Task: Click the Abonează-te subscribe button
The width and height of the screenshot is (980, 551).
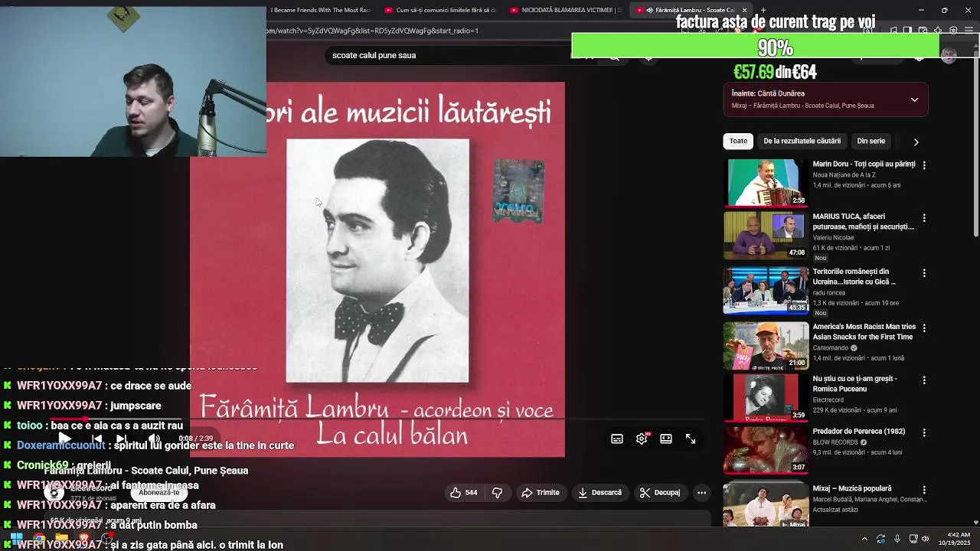Action: (x=159, y=492)
